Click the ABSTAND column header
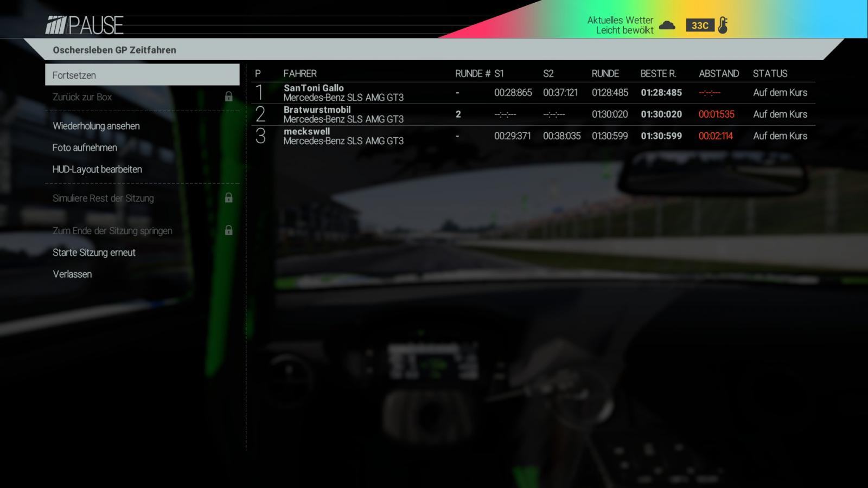The image size is (868, 488). (x=719, y=74)
